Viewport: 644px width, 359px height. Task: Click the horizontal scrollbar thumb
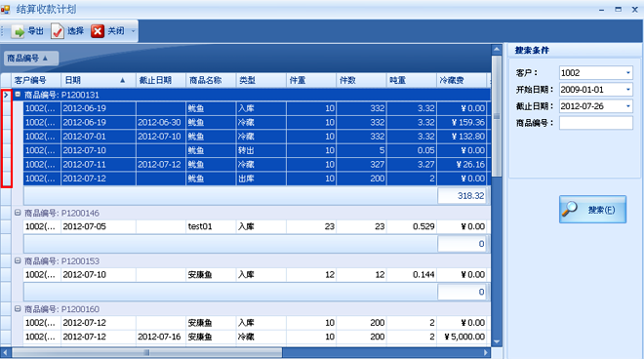click(x=146, y=352)
